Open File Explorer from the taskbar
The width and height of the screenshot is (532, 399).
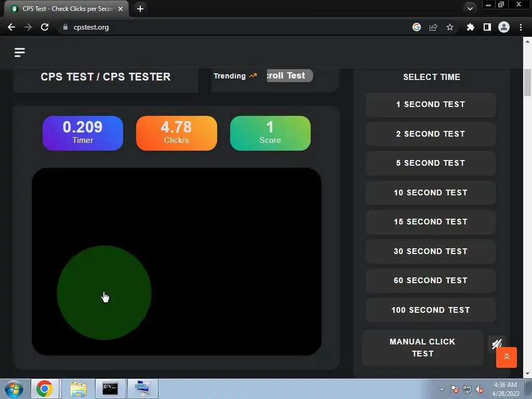point(79,389)
